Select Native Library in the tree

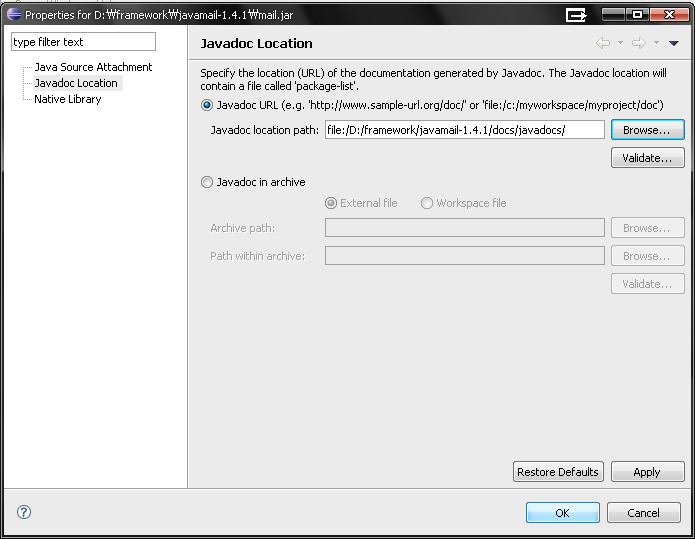pyautogui.click(x=68, y=99)
